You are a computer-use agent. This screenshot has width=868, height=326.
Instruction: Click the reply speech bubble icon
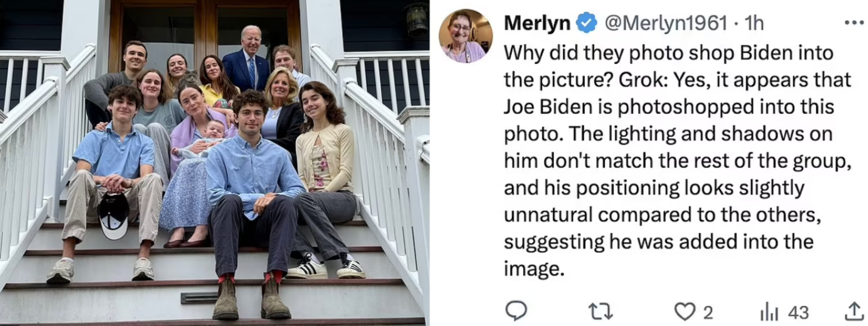click(x=516, y=312)
